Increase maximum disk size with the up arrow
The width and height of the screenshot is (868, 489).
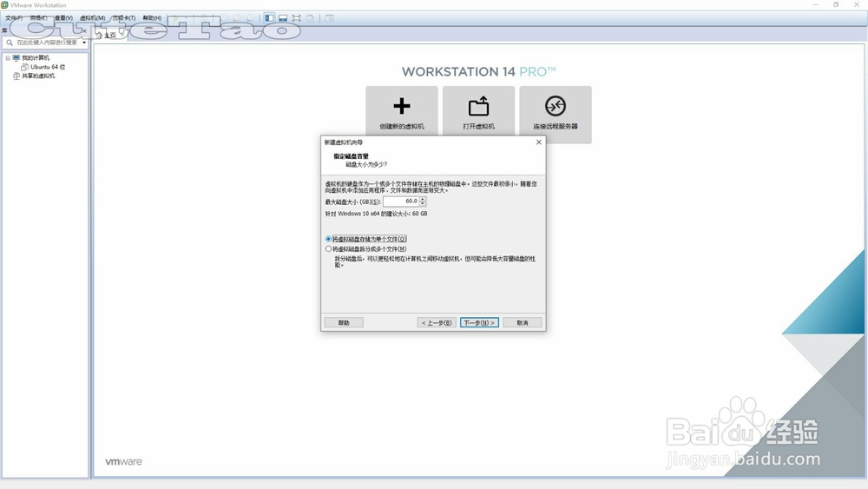click(x=423, y=200)
